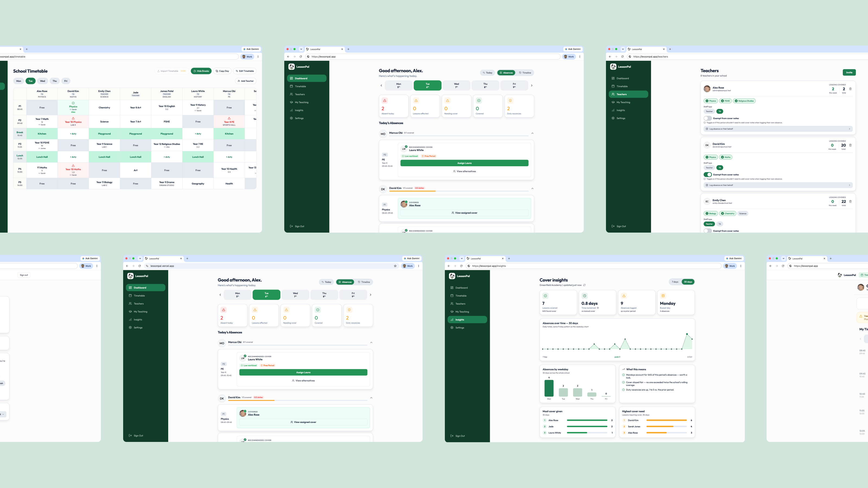This screenshot has width=868, height=488.
Task: Click View alternatives in vercel.app dashboard
Action: pos(303,381)
